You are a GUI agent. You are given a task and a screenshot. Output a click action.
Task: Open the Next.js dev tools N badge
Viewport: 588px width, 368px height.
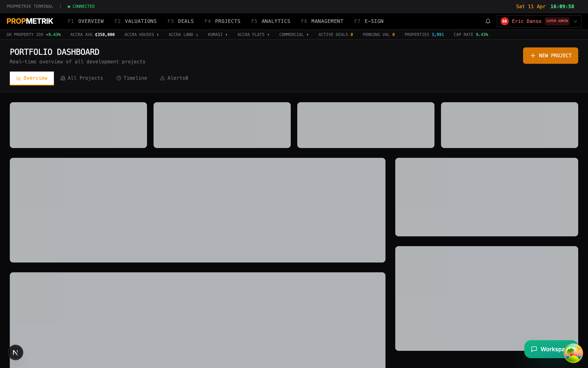[x=16, y=352]
